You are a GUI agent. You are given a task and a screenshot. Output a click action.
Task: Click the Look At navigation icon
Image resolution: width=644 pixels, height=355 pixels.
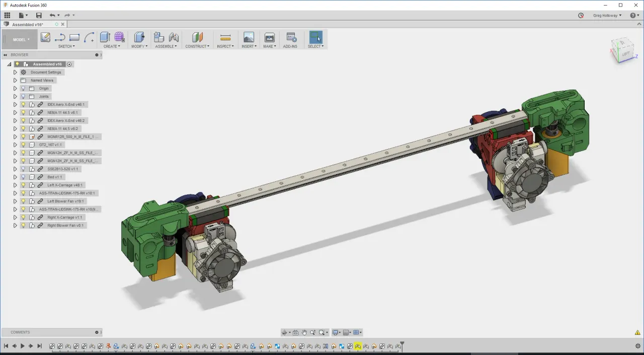point(295,332)
